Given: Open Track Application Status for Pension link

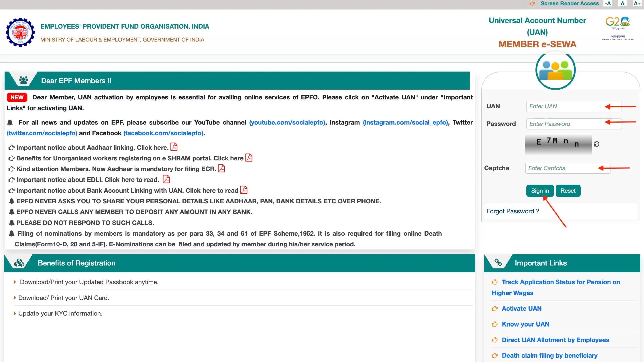Looking at the screenshot, I should [x=556, y=287].
